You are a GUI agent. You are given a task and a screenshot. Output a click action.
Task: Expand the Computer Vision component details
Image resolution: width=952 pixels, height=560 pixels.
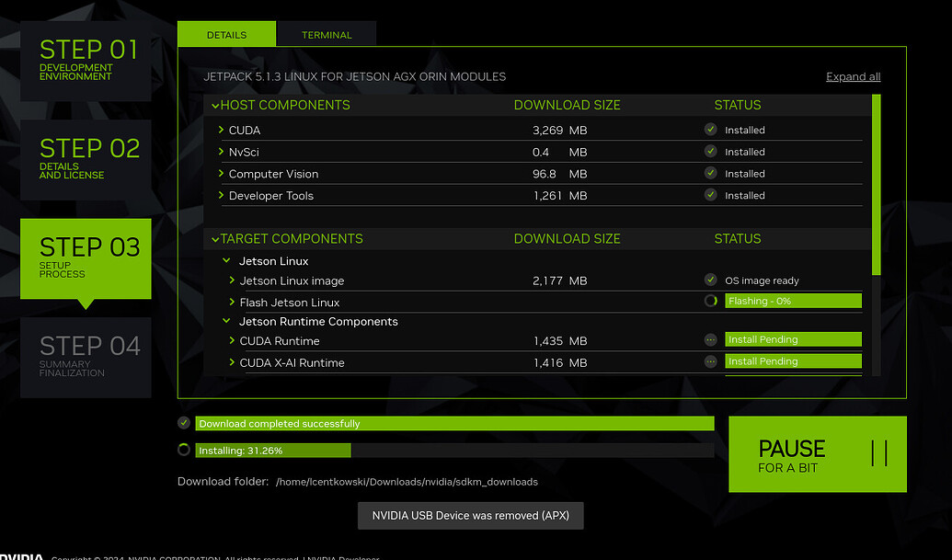[221, 174]
